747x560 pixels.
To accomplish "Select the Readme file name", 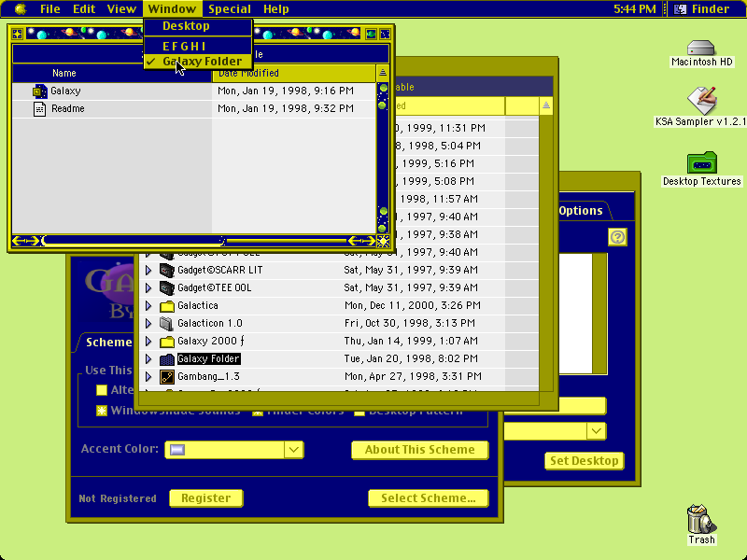I will (67, 108).
